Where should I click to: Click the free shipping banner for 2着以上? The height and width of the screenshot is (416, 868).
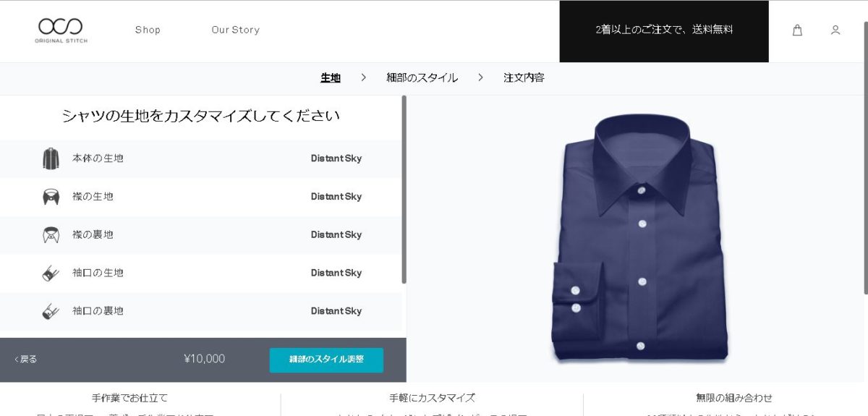[664, 31]
